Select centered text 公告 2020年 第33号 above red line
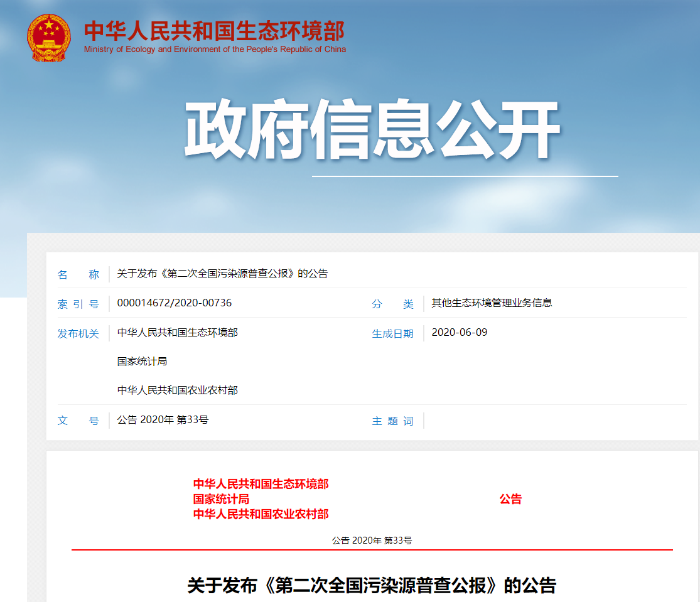The image size is (700, 602). pyautogui.click(x=372, y=540)
